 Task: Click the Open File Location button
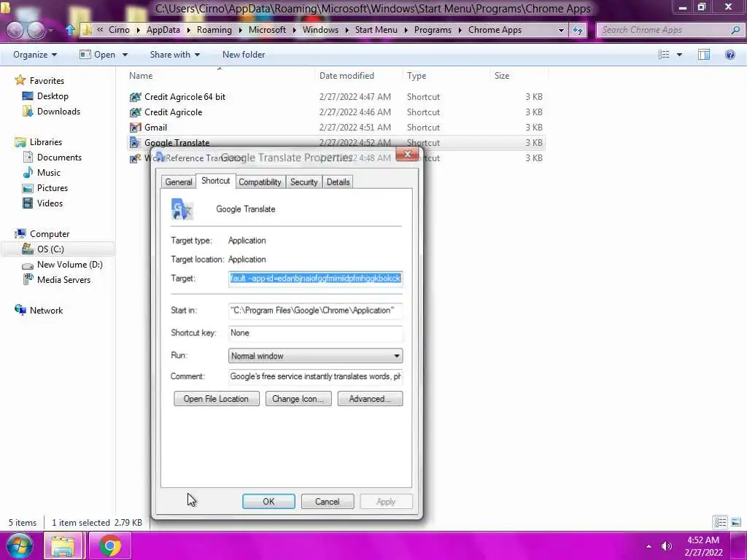coord(216,399)
